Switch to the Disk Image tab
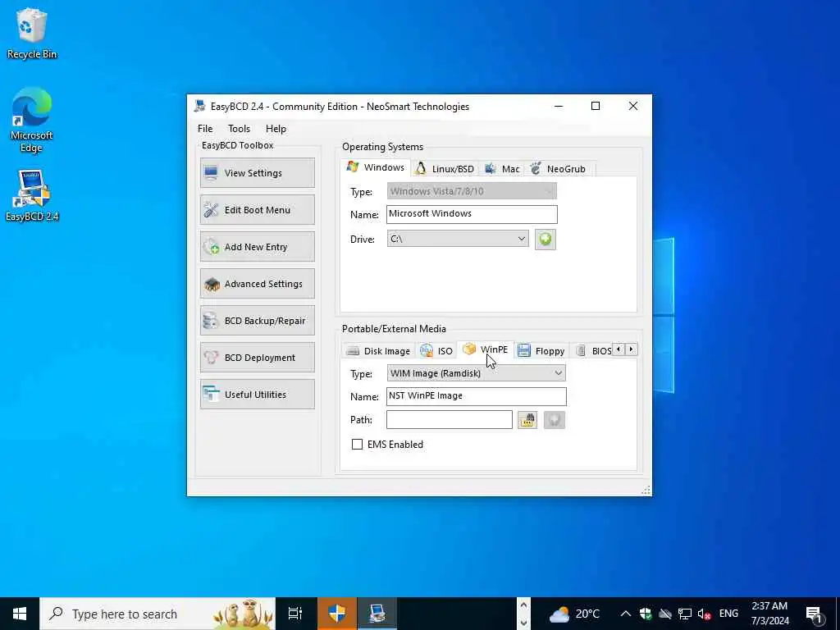 379,351
